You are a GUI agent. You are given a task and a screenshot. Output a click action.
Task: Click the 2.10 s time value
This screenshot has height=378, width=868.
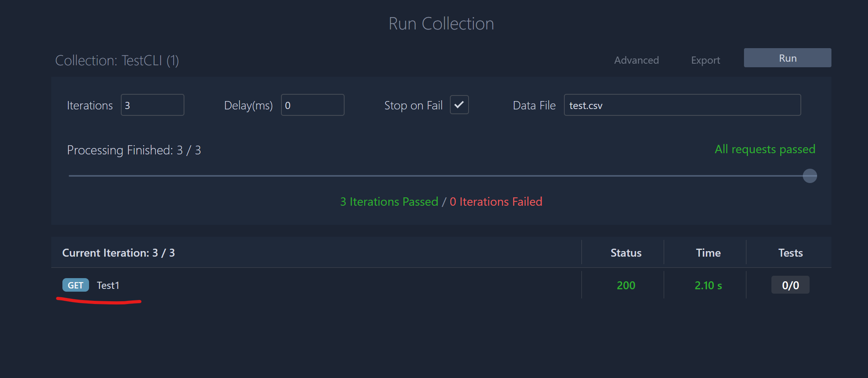point(708,285)
